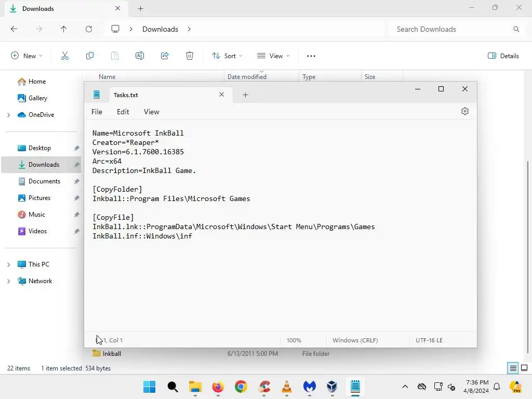Go to Home in navigation pane
532x399 pixels.
(37, 82)
